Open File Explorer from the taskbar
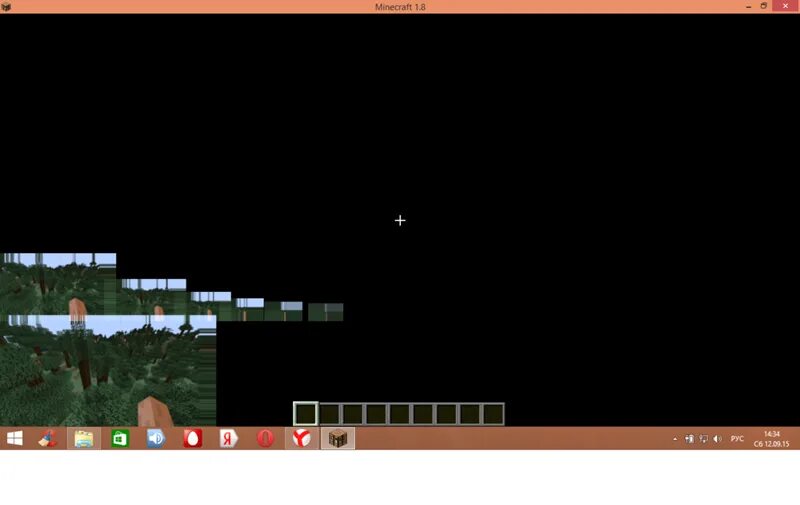Image resolution: width=800 pixels, height=505 pixels. point(84,438)
